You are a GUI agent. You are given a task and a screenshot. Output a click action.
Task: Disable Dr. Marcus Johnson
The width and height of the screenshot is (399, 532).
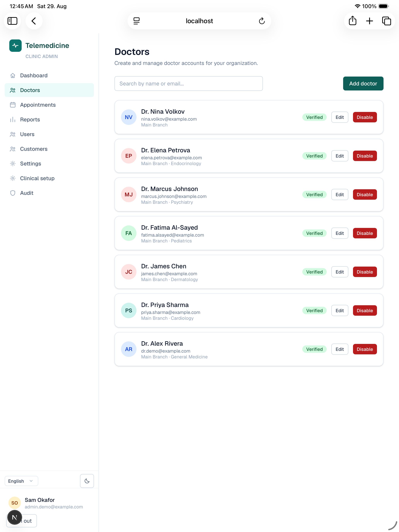365,194
